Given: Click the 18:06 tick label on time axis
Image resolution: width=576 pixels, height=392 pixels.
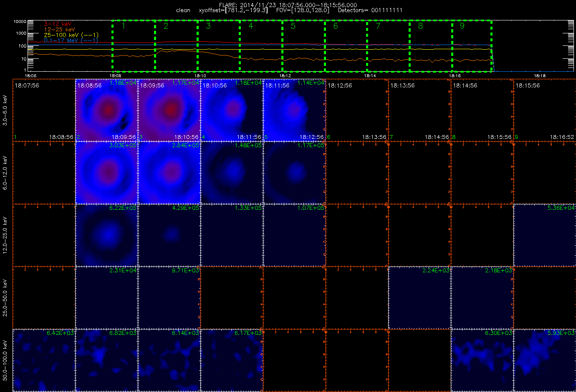Looking at the screenshot, I should [30, 76].
